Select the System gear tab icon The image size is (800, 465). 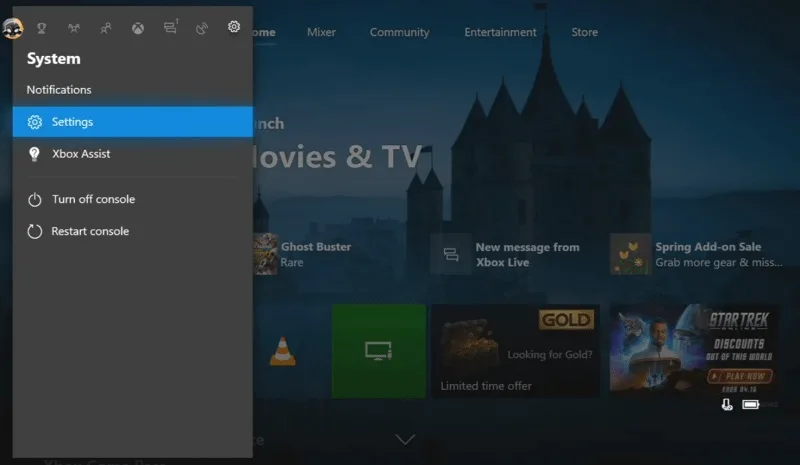234,26
